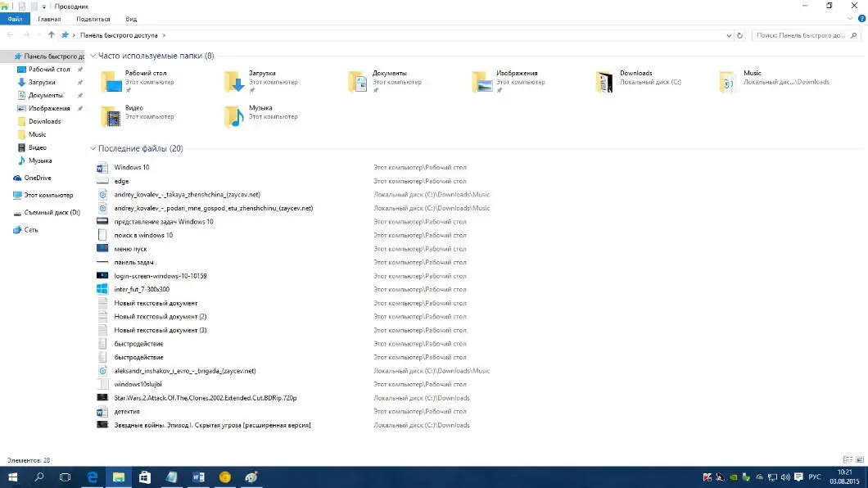Switch to the Вид ribbon tab
The width and height of the screenshot is (868, 488).
point(131,18)
